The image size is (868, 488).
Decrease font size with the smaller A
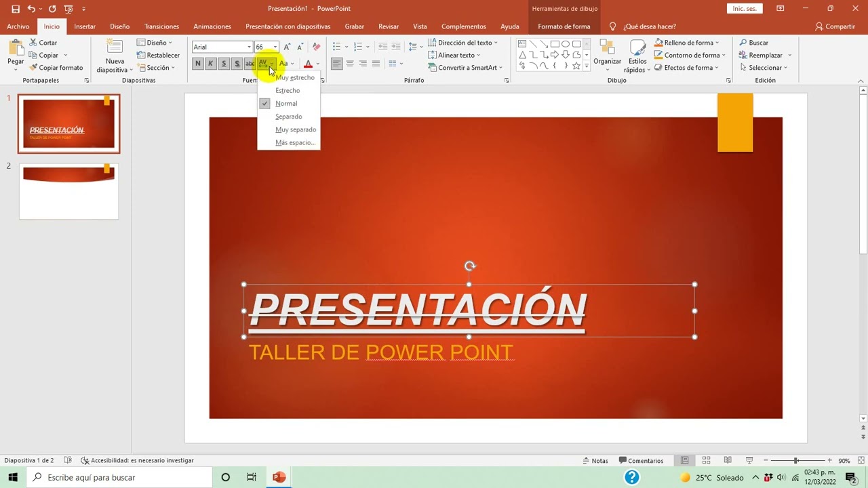point(300,47)
